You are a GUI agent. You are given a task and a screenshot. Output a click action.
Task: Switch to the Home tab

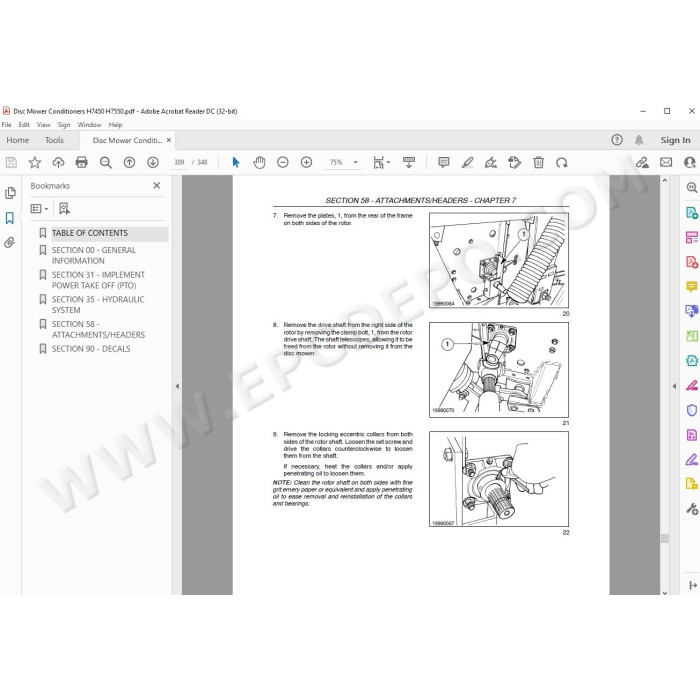(17, 140)
